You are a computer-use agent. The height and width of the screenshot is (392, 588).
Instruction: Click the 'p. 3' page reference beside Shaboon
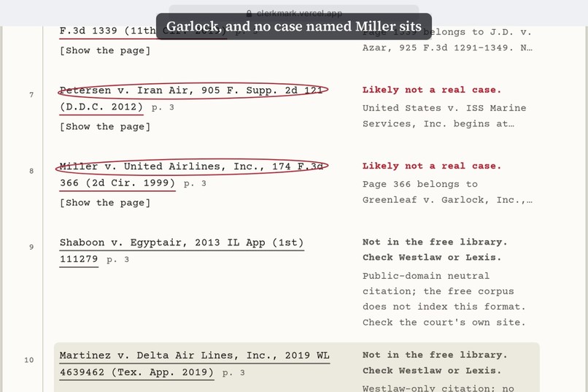pyautogui.click(x=117, y=260)
